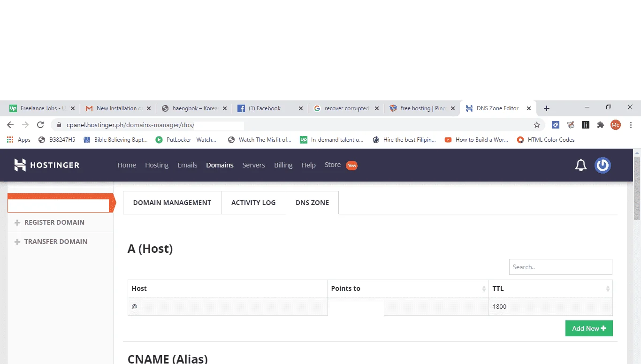Screen dimensions: 641x364
Task: Close the free hosting tab
Action: click(452, 108)
